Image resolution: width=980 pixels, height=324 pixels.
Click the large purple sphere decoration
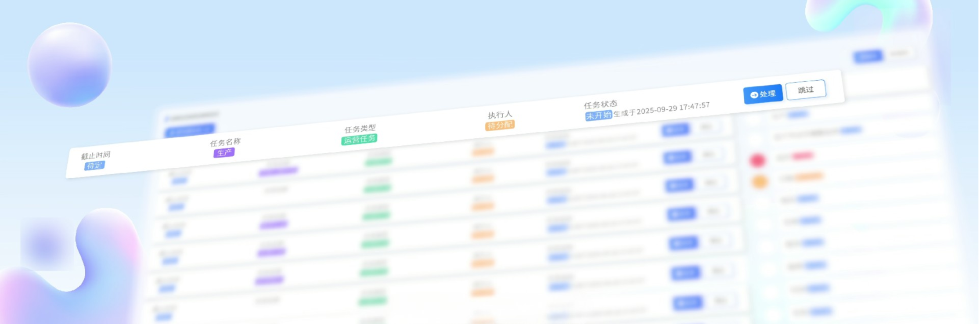click(x=70, y=65)
